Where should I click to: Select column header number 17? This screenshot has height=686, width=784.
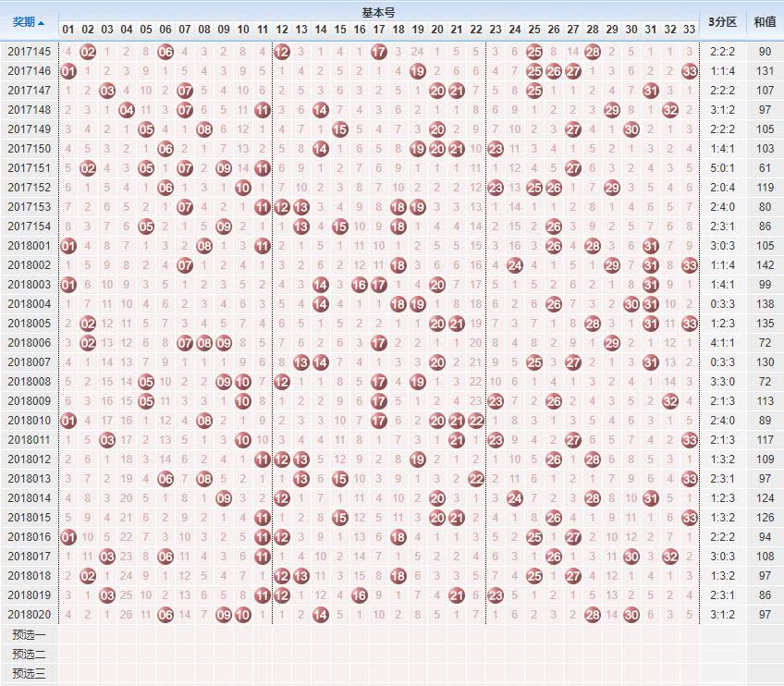[x=379, y=30]
